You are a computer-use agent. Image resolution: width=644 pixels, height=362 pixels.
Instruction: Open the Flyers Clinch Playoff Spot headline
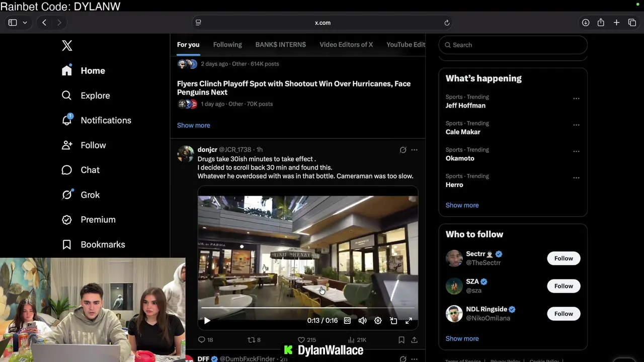pyautogui.click(x=294, y=88)
